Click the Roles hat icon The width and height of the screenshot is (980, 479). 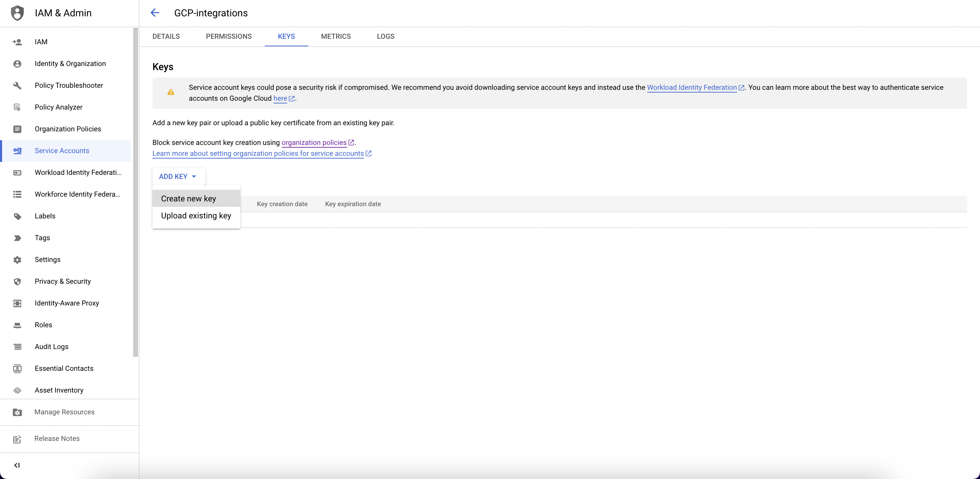click(x=17, y=325)
